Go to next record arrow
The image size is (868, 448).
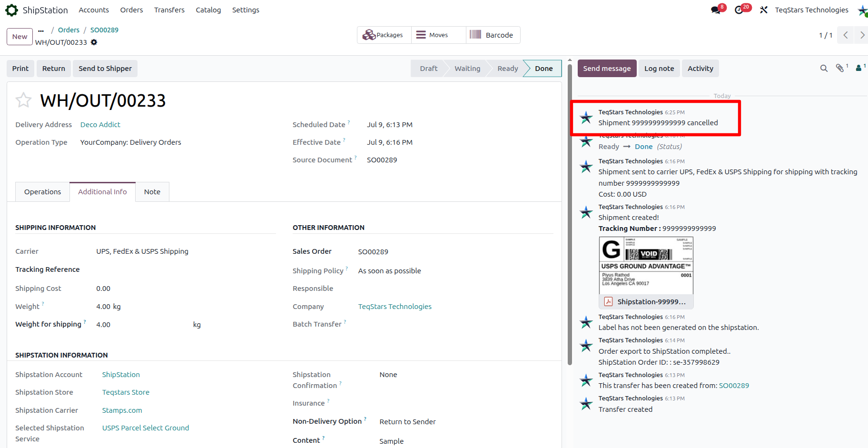(x=862, y=35)
